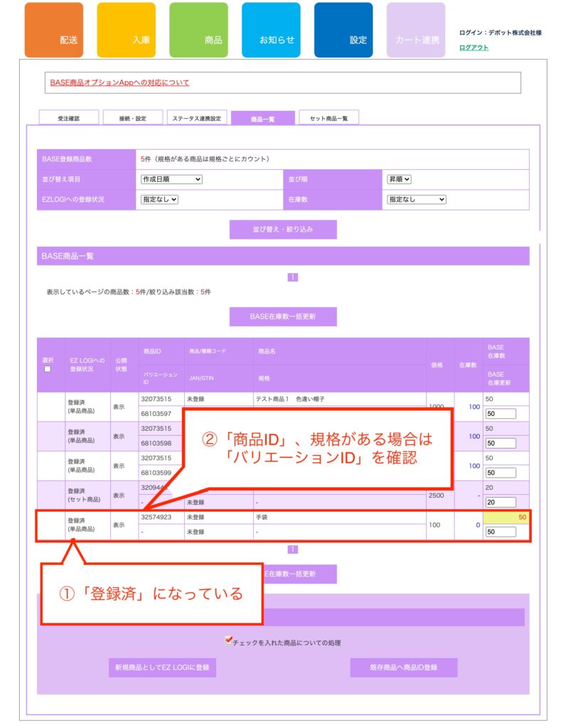Click the 既存商品へ商品ID登録 button
Image resolution: width=566 pixels, height=728 pixels.
coord(403,668)
